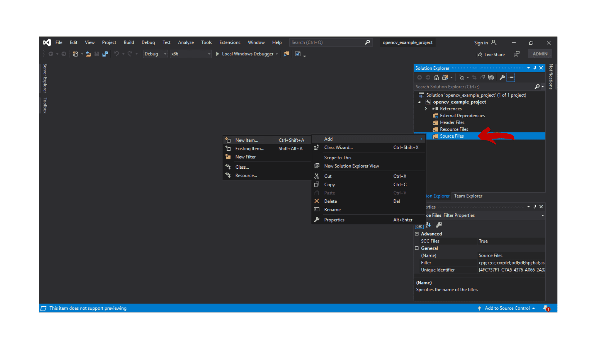Click Categorized view icon in Properties panel
Image resolution: width=596 pixels, height=364 pixels.
point(419,226)
